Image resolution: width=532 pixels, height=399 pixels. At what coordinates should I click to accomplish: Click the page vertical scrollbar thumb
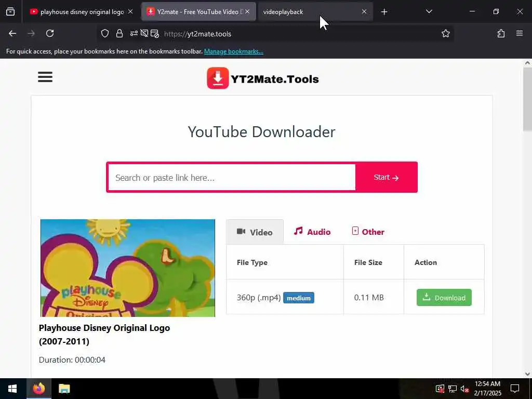527,98
